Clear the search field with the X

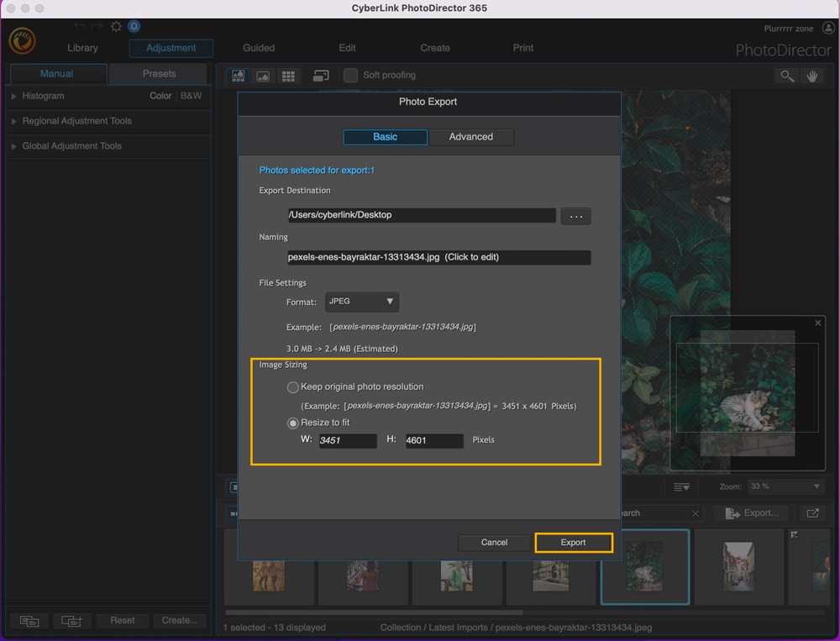pos(695,513)
